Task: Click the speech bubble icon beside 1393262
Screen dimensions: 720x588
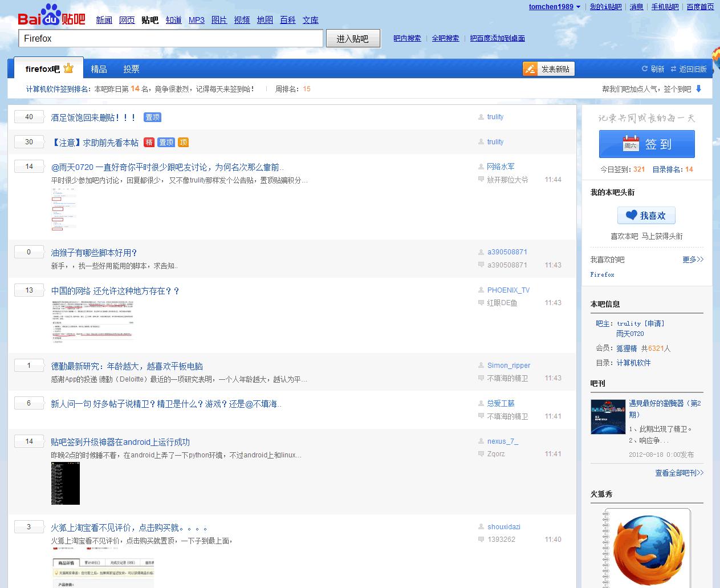Action: click(x=482, y=539)
